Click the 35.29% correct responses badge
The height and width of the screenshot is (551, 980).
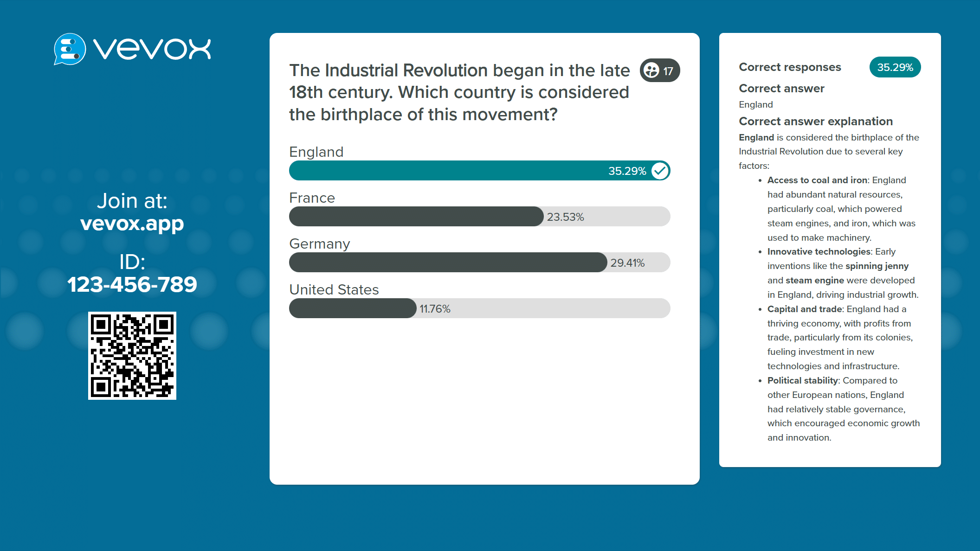click(x=895, y=67)
